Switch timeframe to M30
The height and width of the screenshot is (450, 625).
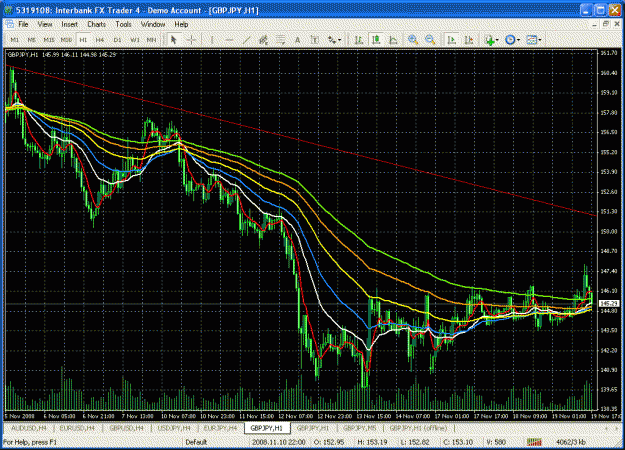click(x=66, y=40)
